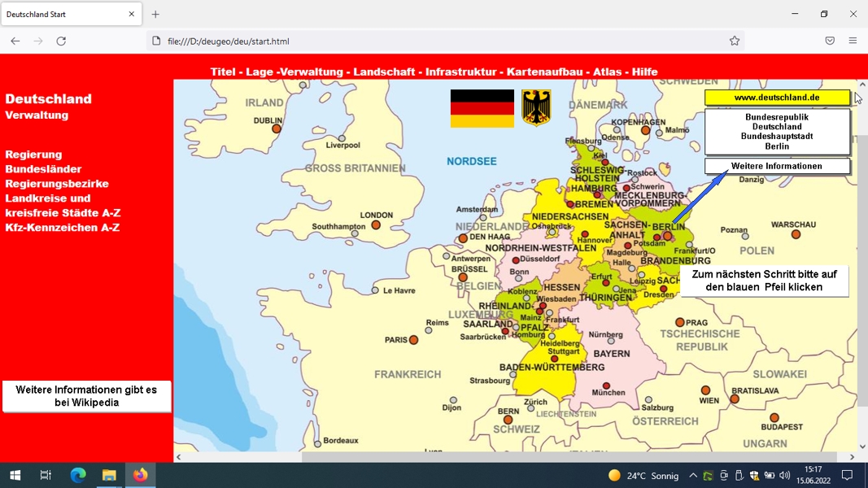Open the Atlas menu entry
This screenshot has width=868, height=488.
coord(607,72)
